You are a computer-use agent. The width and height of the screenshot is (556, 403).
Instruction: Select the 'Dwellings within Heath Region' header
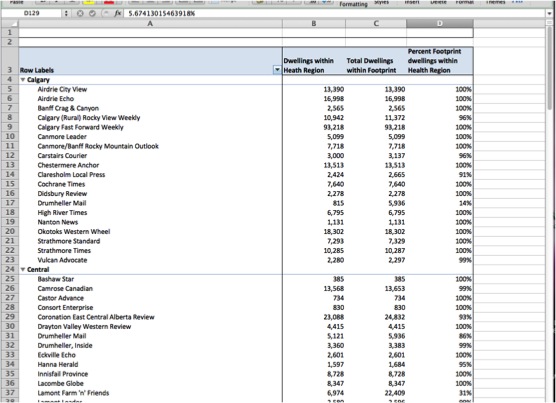314,61
